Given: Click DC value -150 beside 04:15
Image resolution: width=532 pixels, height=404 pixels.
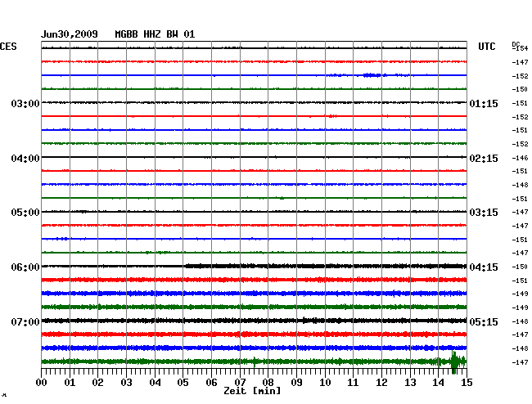Looking at the screenshot, I should [x=520, y=267].
